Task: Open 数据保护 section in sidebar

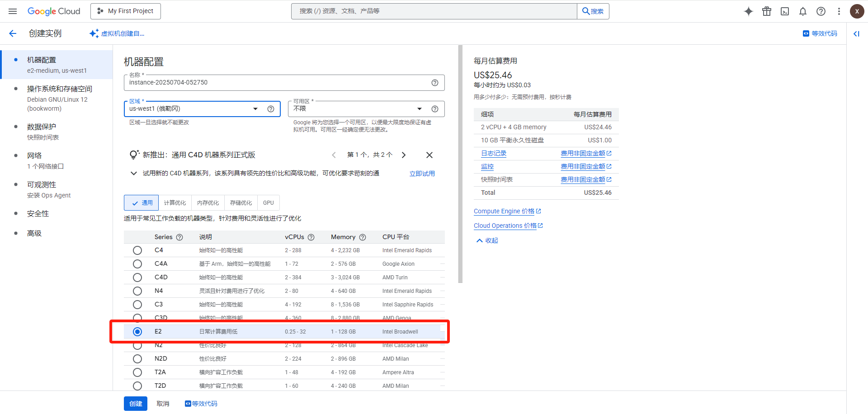Action: (57, 132)
